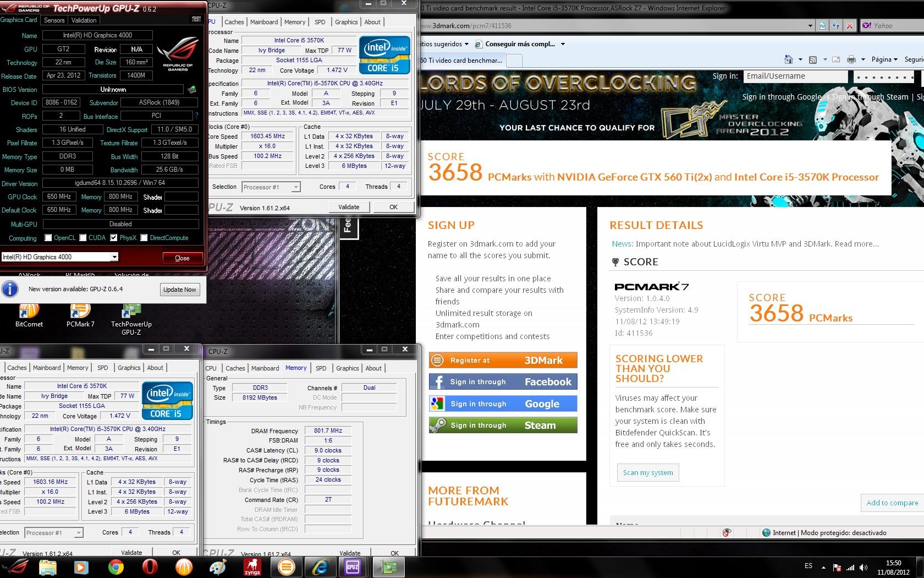
Task: Expand the Sitios sugeridos favorites dropdown arrow
Action: pyautogui.click(x=466, y=44)
